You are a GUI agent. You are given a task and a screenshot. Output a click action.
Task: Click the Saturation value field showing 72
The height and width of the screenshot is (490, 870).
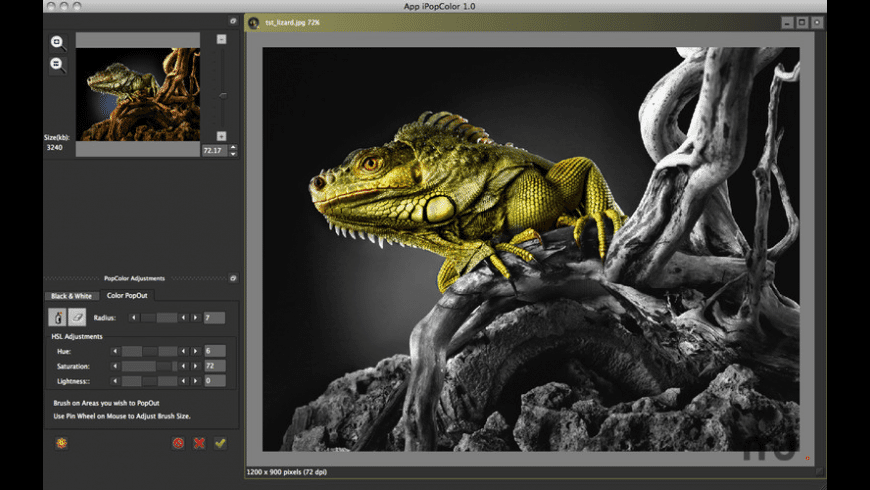214,366
